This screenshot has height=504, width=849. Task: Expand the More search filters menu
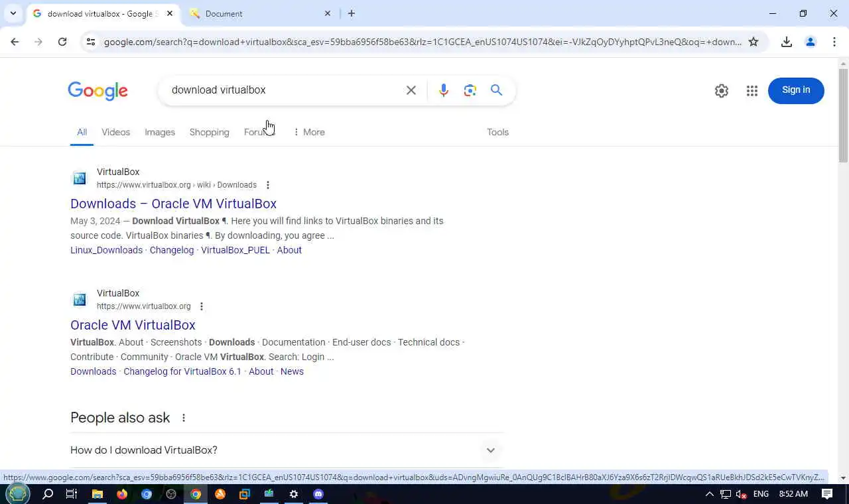coord(309,132)
